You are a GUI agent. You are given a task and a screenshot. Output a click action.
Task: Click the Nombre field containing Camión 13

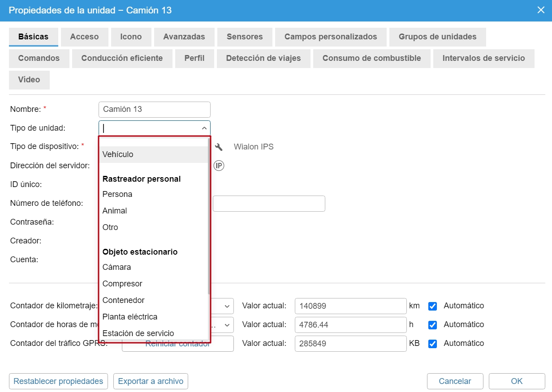coord(154,109)
